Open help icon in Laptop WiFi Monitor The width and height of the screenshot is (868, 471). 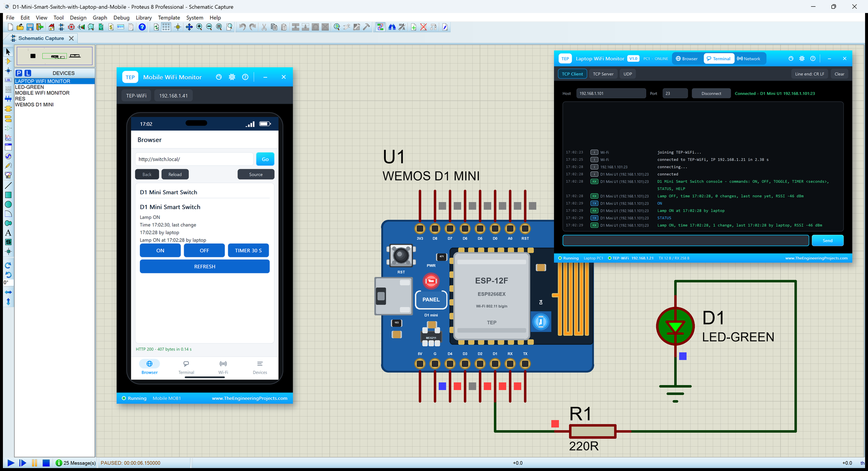pos(813,59)
